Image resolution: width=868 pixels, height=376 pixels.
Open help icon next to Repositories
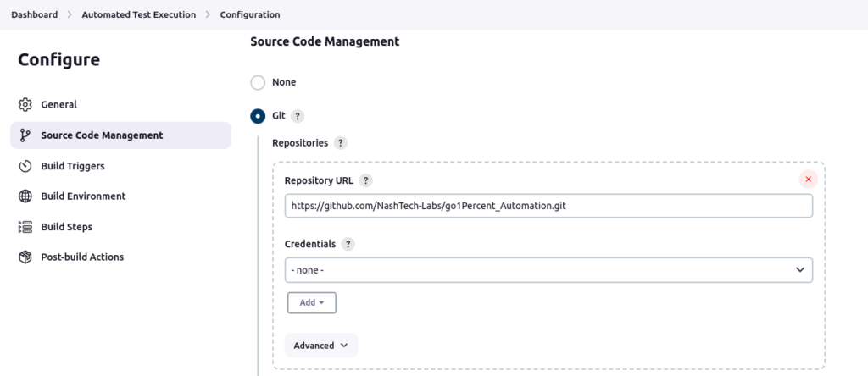[340, 143]
